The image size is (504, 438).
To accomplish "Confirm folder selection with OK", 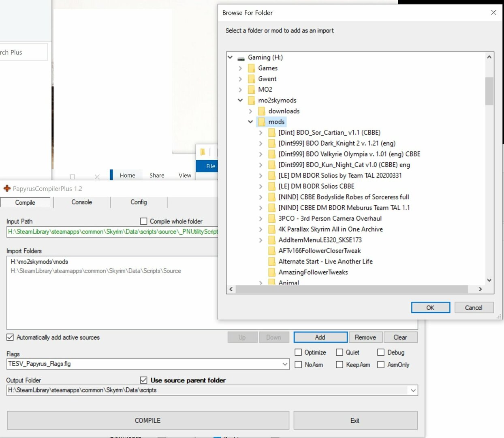I will 430,307.
